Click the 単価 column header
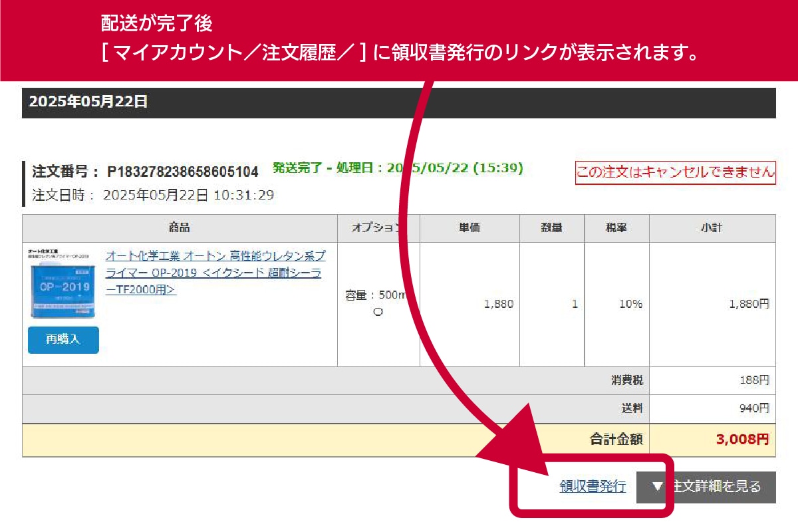The image size is (798, 532). (469, 228)
